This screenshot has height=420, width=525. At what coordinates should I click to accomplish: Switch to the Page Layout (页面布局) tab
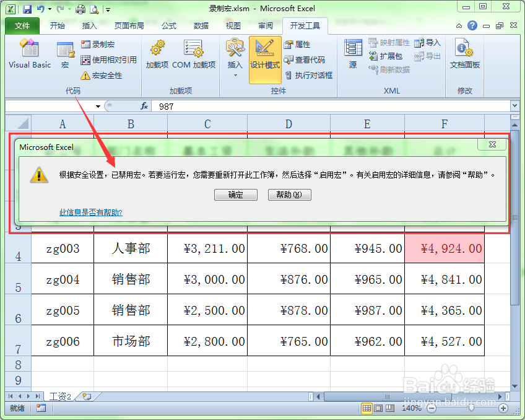(129, 26)
